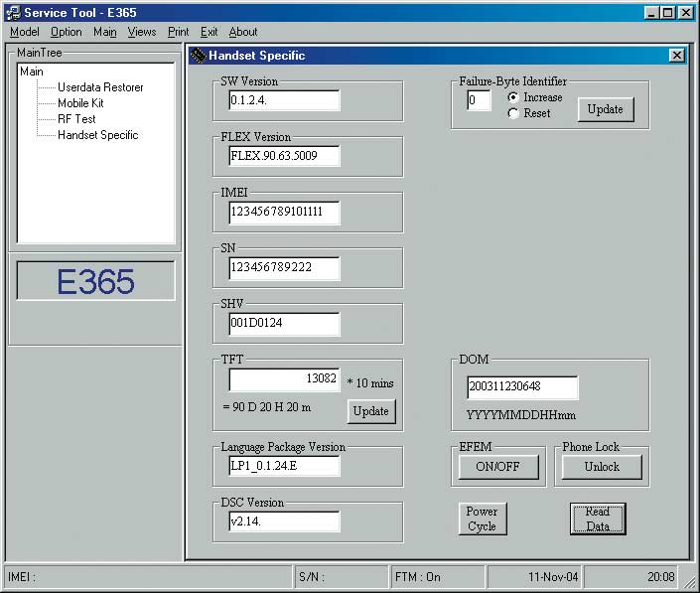The width and height of the screenshot is (700, 593).
Task: Click the TFT value field 13082
Action: pyautogui.click(x=284, y=378)
